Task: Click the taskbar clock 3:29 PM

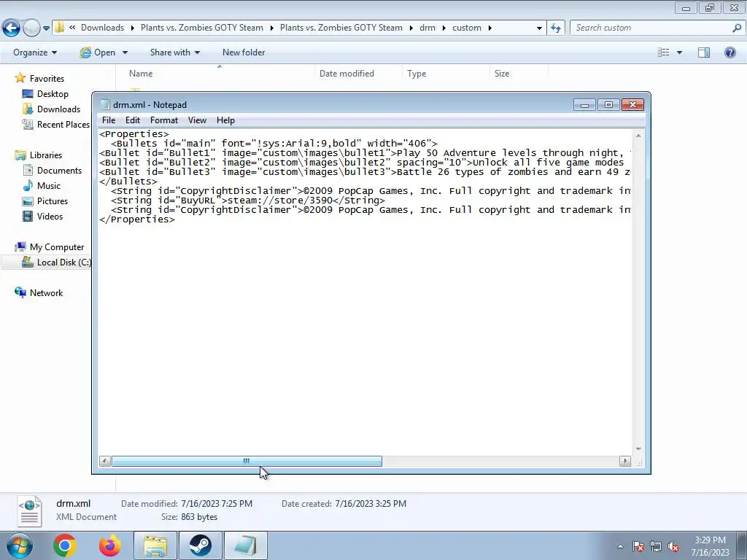Action: [710, 546]
